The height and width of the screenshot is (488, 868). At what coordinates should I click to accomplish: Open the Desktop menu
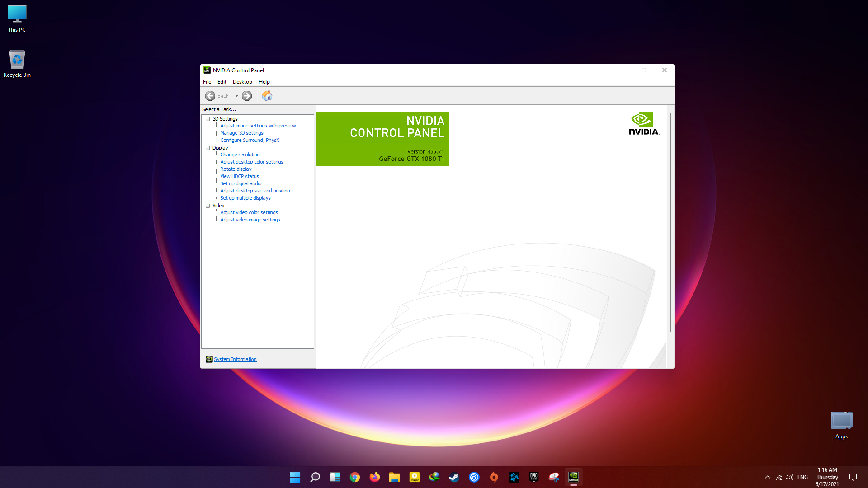(242, 82)
